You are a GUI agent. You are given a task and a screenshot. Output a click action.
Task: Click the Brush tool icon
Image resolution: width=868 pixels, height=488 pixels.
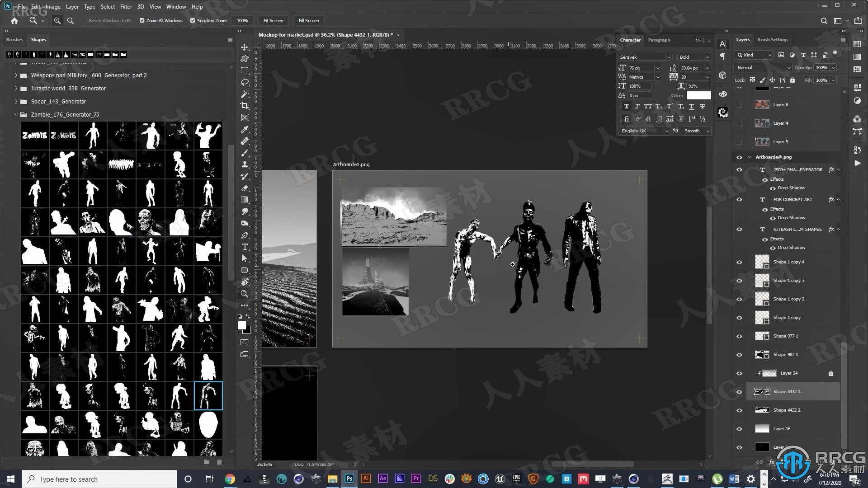pos(245,153)
